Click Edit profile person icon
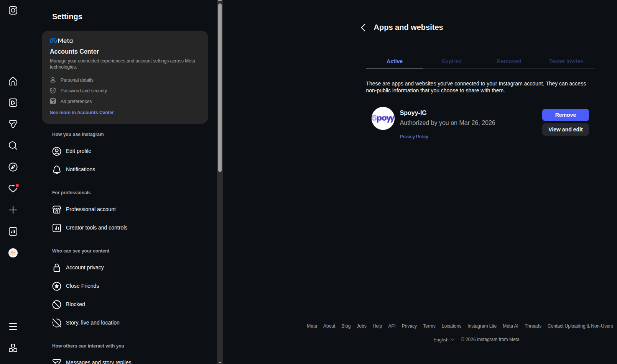Viewport: 617px width, 364px height. click(57, 151)
